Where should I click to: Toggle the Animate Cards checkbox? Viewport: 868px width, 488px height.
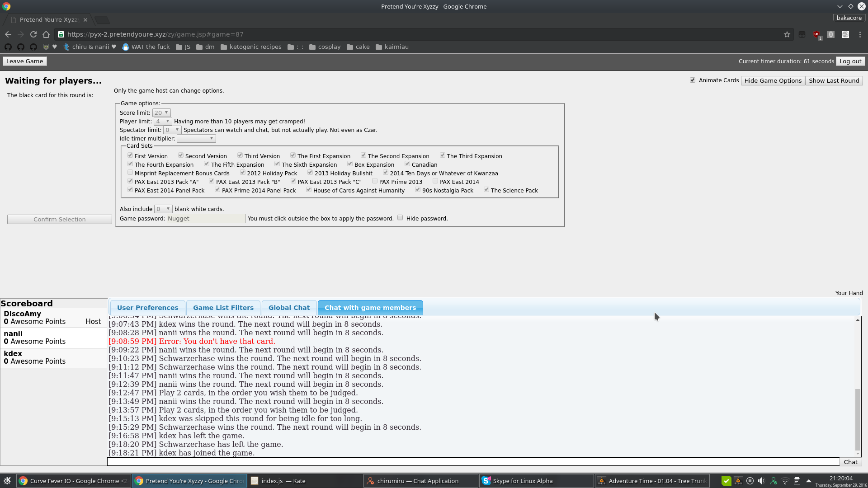693,80
